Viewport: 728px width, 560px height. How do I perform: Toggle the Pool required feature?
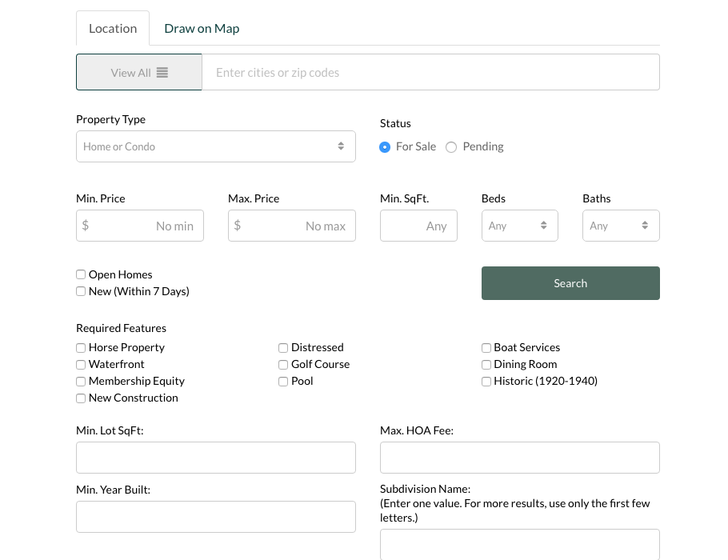(x=283, y=381)
